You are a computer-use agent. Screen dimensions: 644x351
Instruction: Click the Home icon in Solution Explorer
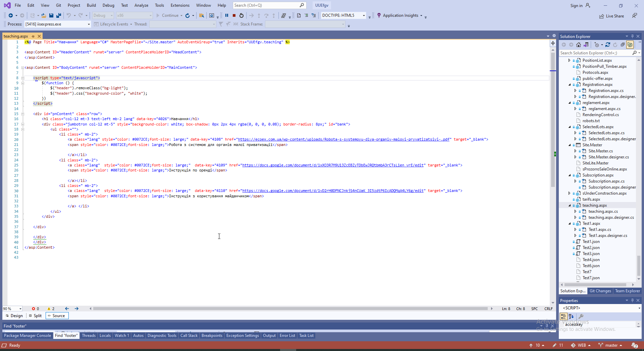tap(579, 45)
